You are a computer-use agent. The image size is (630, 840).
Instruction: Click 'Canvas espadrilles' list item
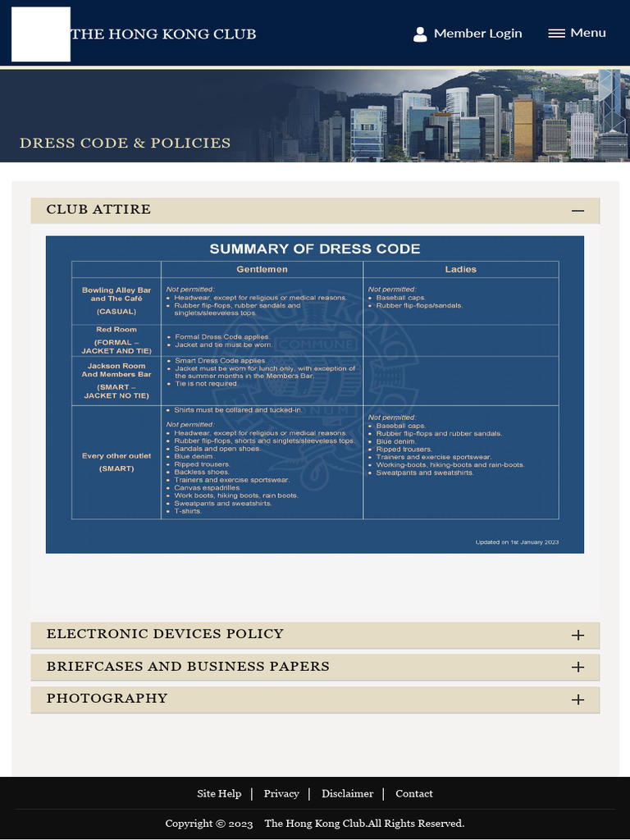click(x=208, y=488)
